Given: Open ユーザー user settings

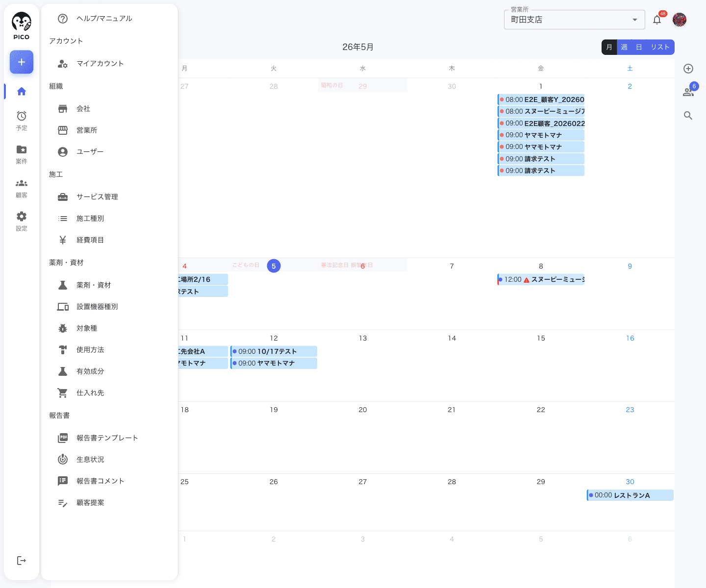Looking at the screenshot, I should (x=109, y=152).
